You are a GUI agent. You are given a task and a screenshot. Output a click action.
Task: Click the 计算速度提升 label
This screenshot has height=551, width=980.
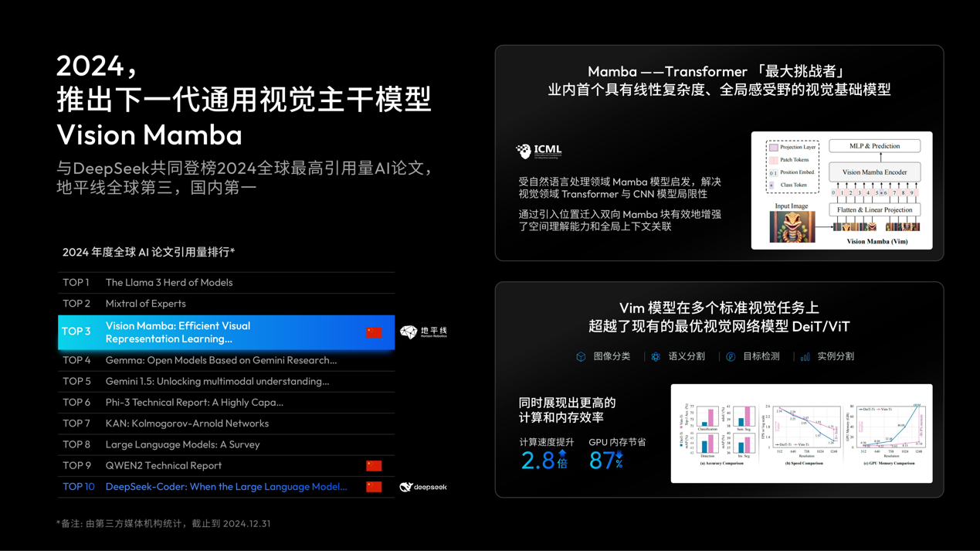pos(547,443)
